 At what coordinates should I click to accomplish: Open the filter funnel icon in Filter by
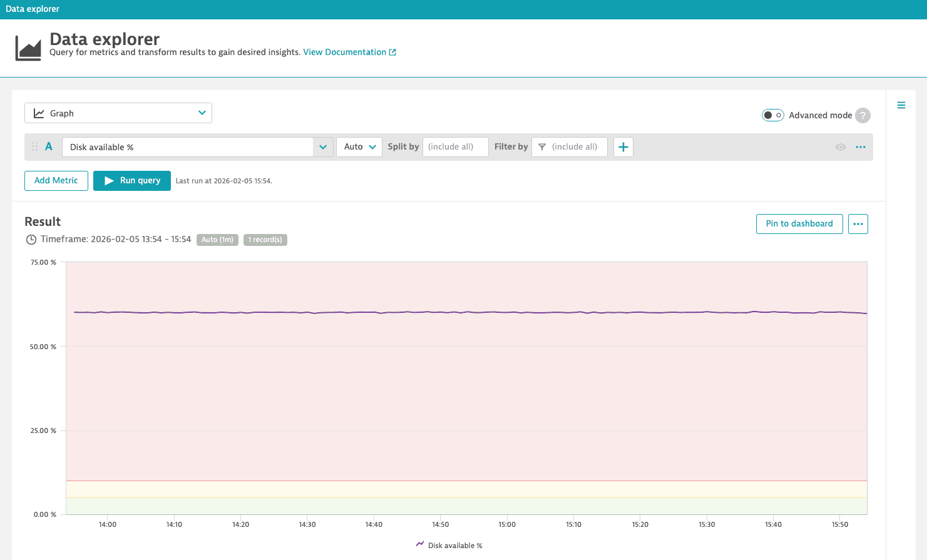click(x=542, y=146)
